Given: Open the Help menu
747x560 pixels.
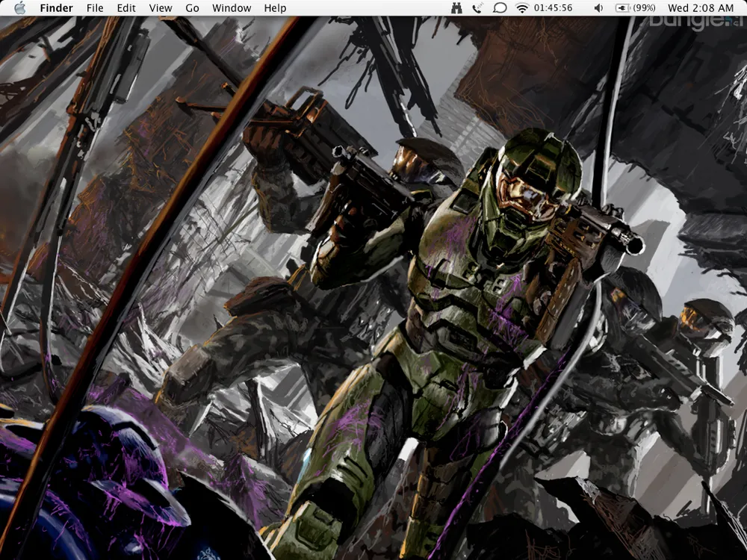Looking at the screenshot, I should pos(275,8).
